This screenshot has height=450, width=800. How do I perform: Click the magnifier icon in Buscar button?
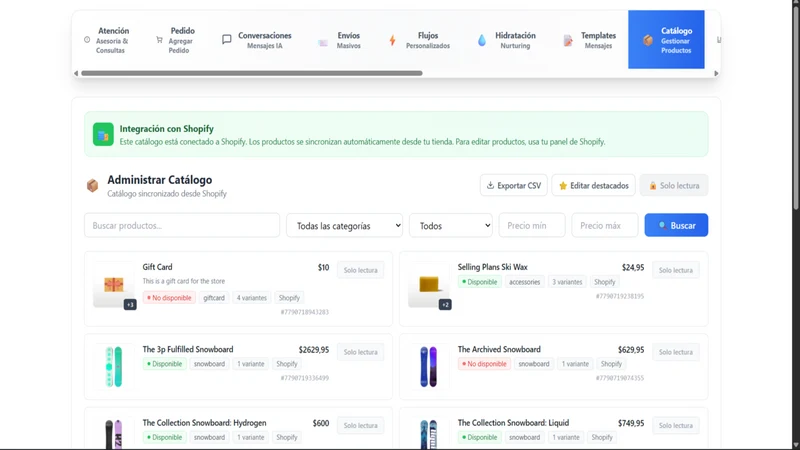[662, 226]
